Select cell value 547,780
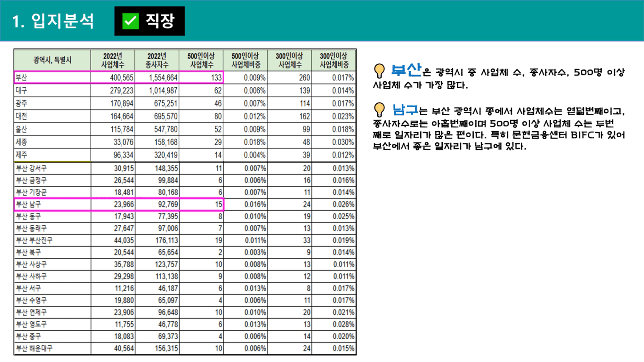This screenshot has width=644, height=362. click(166, 130)
